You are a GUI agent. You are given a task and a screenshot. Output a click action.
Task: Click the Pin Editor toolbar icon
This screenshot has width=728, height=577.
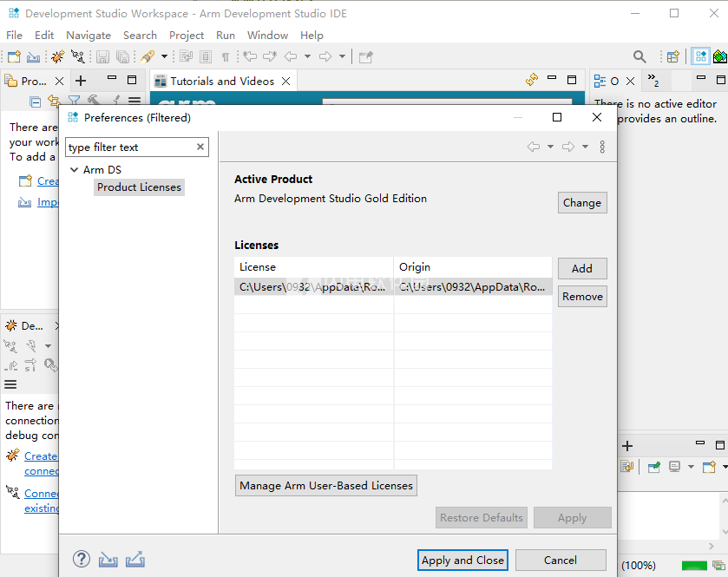[x=366, y=56]
